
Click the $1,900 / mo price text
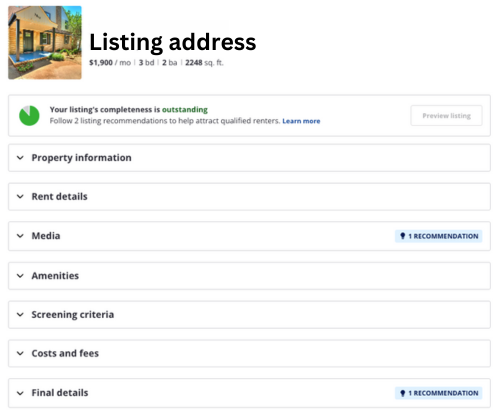110,63
